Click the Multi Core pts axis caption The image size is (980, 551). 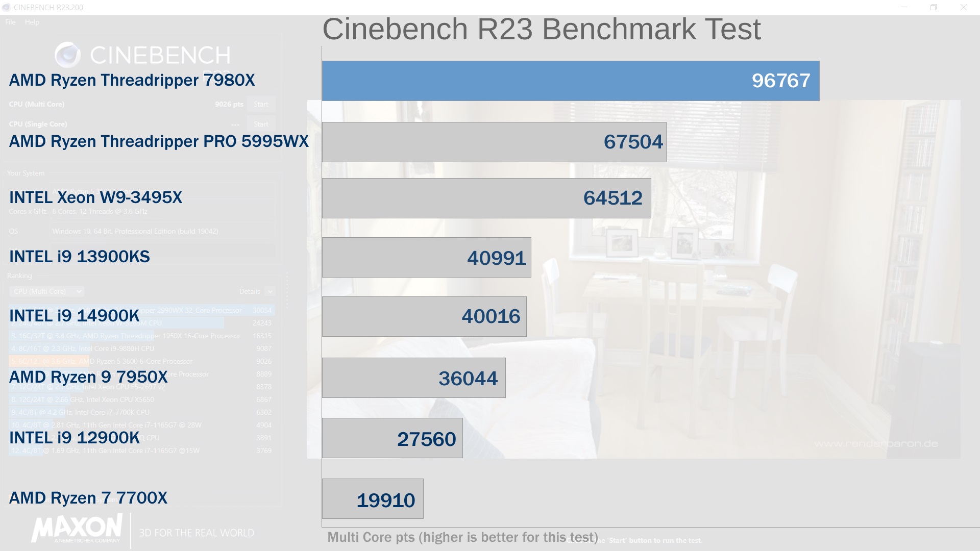point(462,537)
